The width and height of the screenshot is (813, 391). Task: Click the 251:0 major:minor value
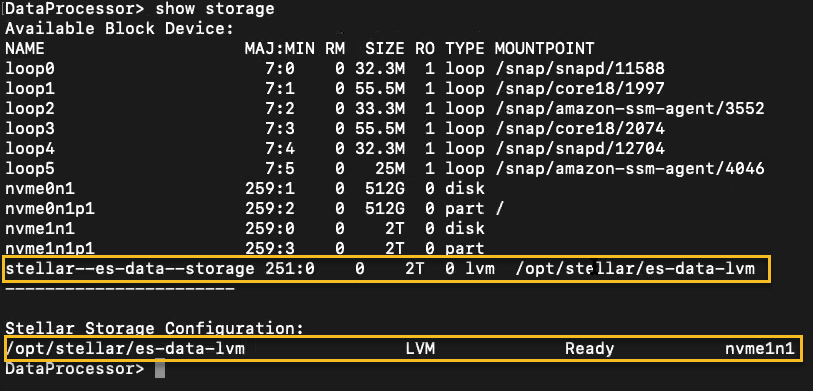(x=289, y=269)
